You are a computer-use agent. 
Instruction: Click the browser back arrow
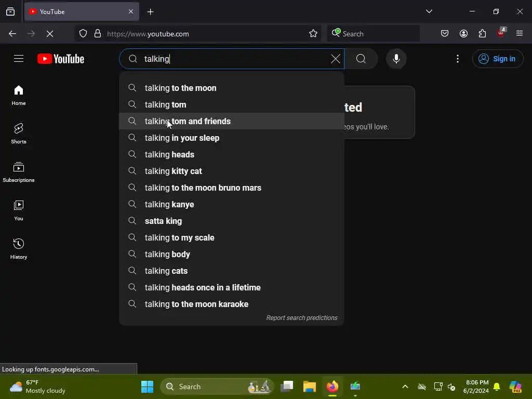(12, 34)
